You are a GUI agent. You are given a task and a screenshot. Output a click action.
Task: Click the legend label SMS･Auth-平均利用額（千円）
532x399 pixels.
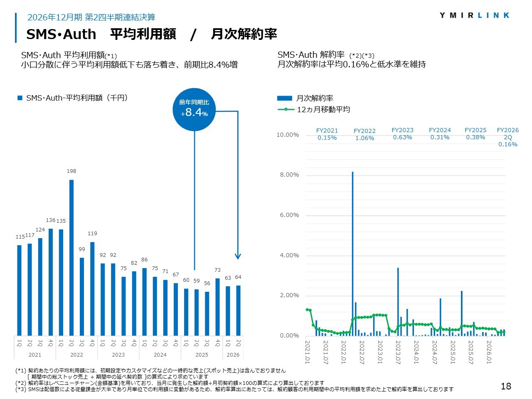tap(77, 98)
